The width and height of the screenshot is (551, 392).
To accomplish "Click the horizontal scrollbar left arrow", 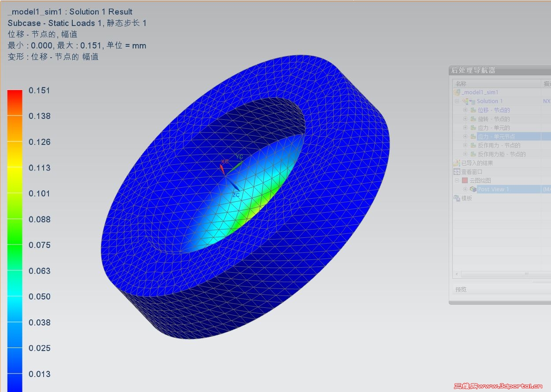I will click(x=456, y=274).
